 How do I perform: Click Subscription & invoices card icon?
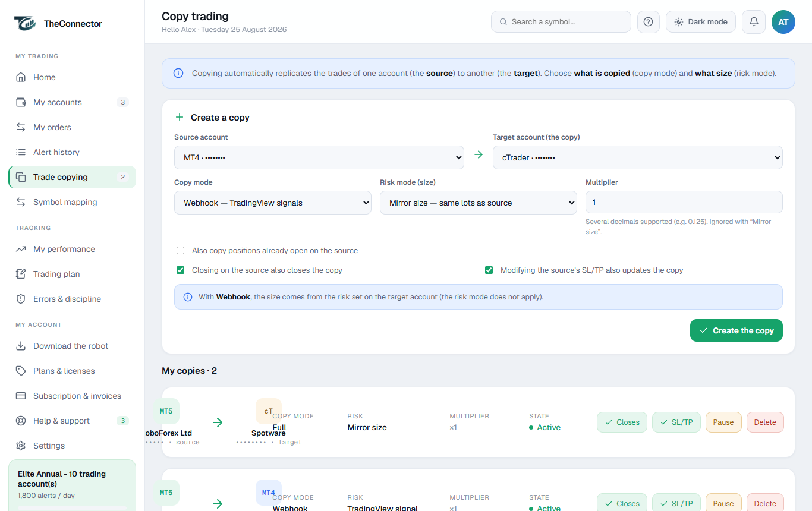(x=21, y=396)
